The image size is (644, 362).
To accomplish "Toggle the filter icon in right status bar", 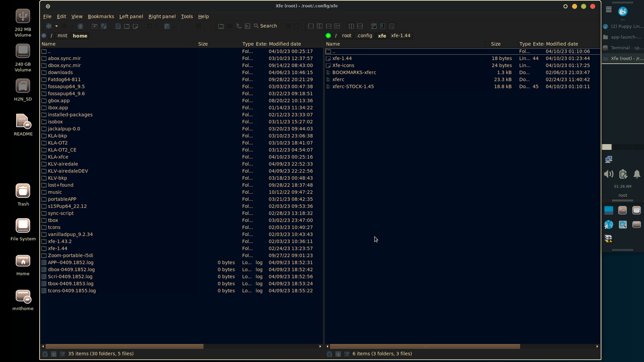I will tap(347, 353).
